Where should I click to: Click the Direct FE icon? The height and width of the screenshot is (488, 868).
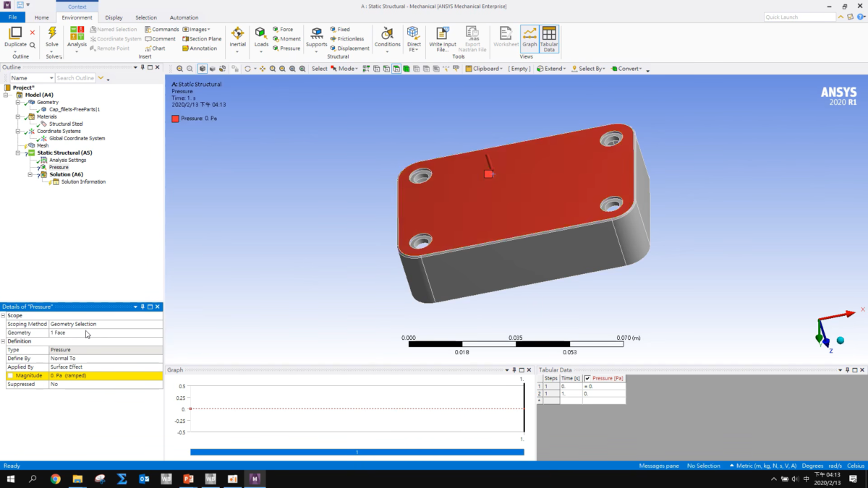(413, 33)
